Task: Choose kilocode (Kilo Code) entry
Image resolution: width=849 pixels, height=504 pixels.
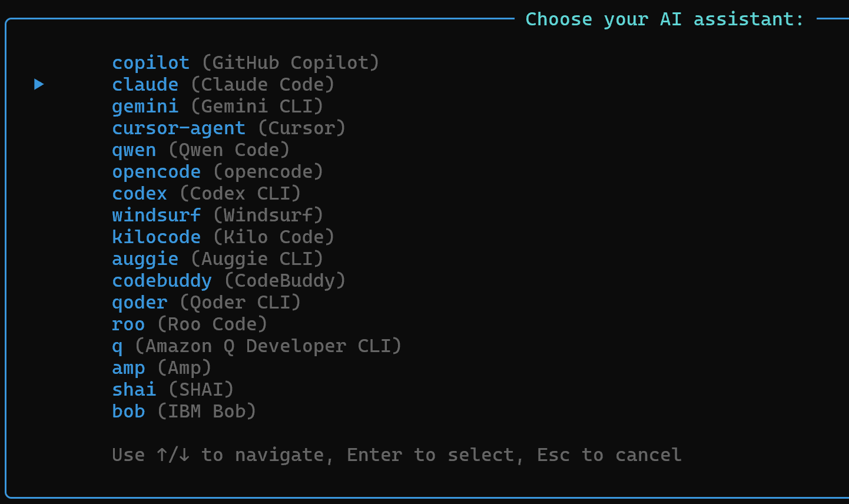Action: [223, 237]
